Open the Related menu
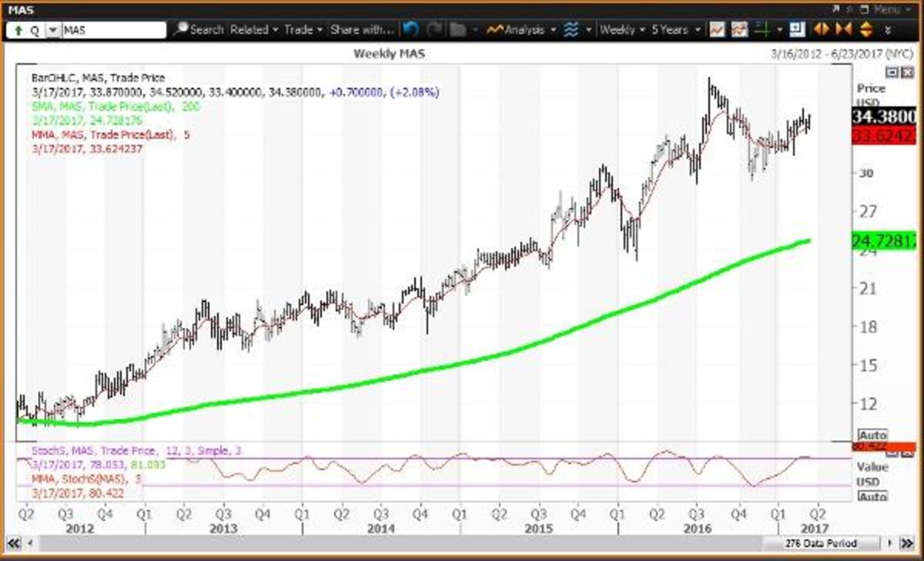Image resolution: width=924 pixels, height=561 pixels. click(253, 30)
